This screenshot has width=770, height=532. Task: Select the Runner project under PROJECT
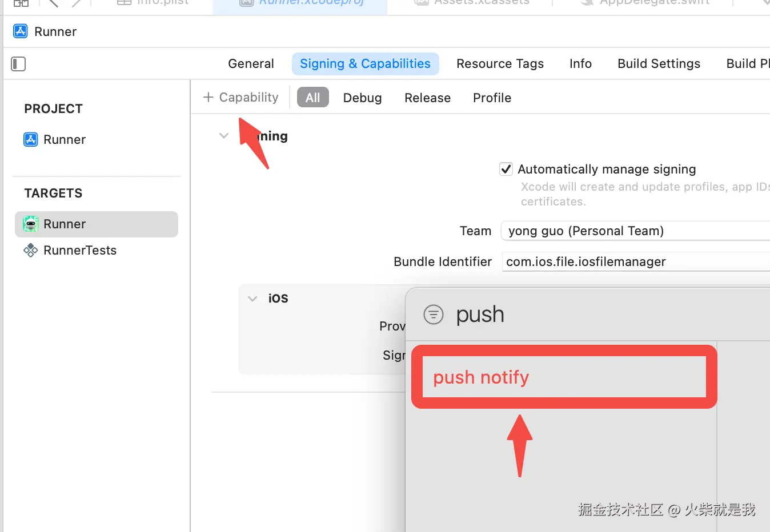[x=55, y=139]
